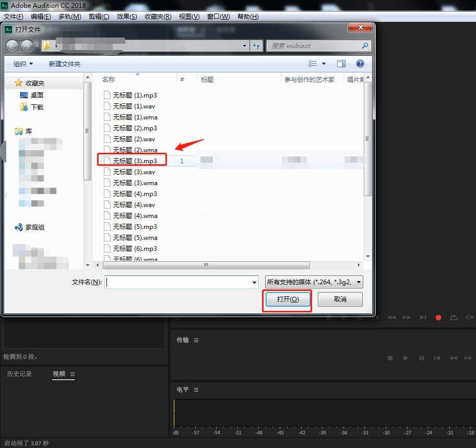
Task: Click the export/share icon beside the record button
Action: pyautogui.click(x=454, y=317)
